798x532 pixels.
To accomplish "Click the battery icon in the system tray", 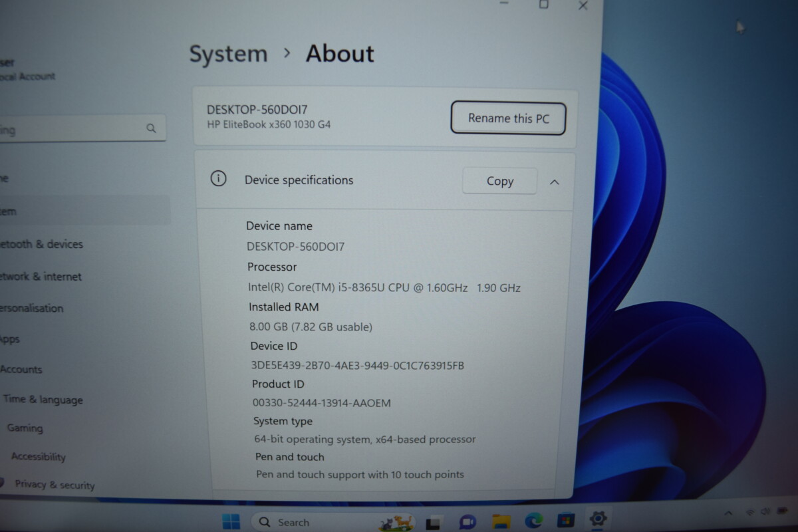I will (x=782, y=511).
